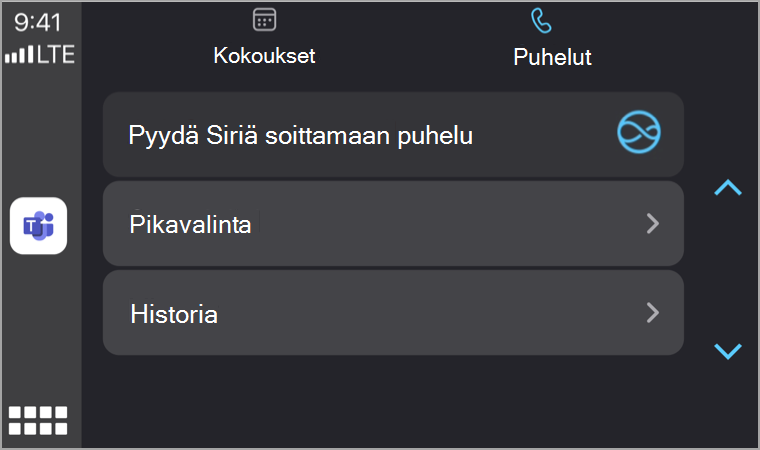760x450 pixels.
Task: Tap the Pikavalinta label text
Action: pos(190,225)
